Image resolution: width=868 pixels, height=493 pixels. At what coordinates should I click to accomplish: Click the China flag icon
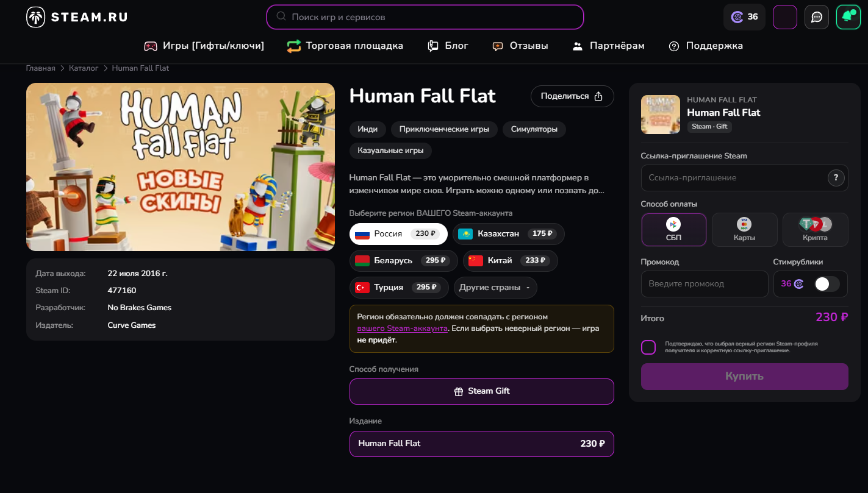(476, 261)
